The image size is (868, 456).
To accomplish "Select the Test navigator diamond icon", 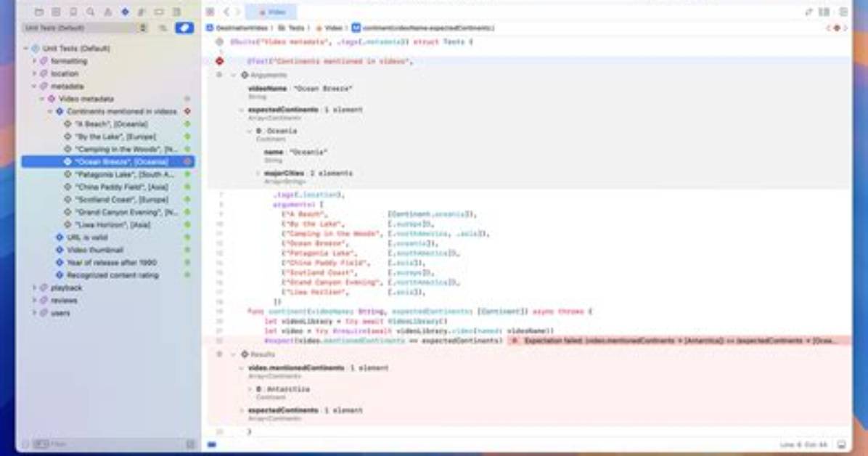I will point(125,12).
